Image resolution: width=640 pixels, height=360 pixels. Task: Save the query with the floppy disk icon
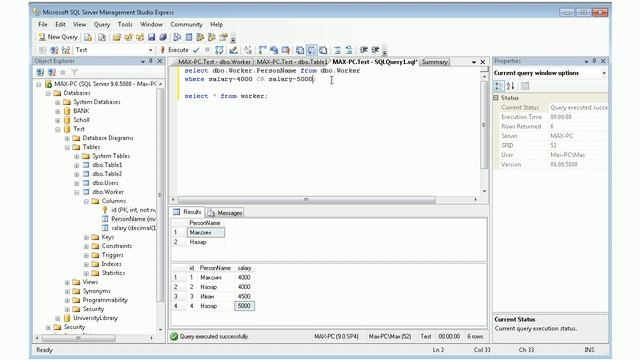151,37
